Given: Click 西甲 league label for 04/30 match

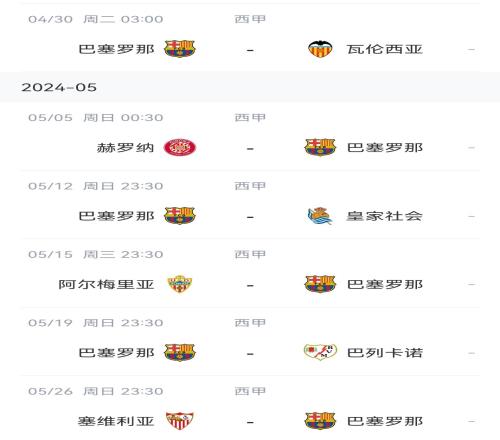Looking at the screenshot, I should (250, 19).
